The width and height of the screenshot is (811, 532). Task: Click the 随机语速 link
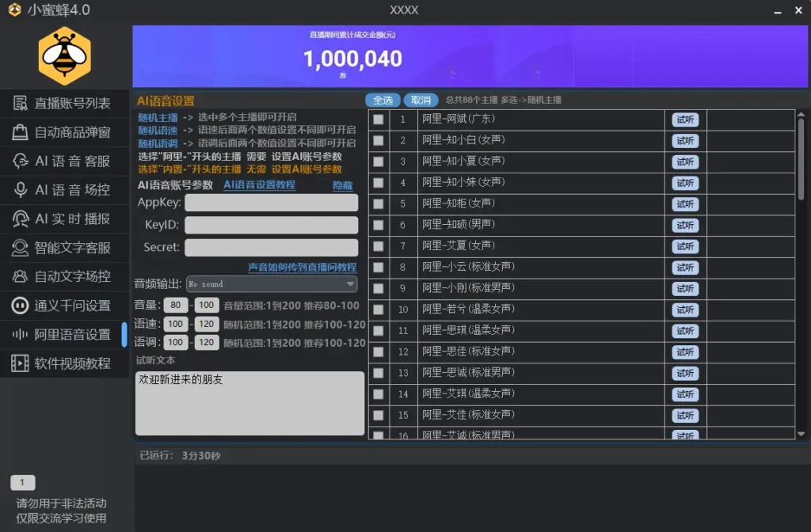click(158, 131)
